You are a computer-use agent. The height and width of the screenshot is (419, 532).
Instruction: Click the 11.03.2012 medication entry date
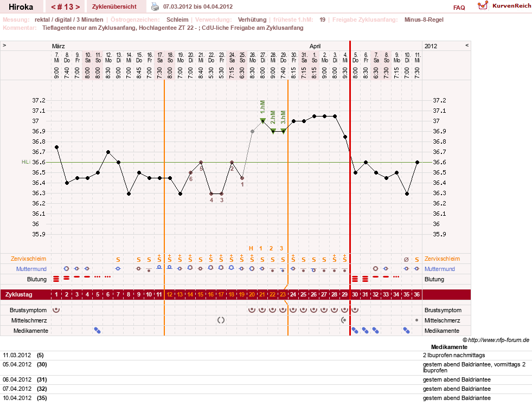click(17, 355)
